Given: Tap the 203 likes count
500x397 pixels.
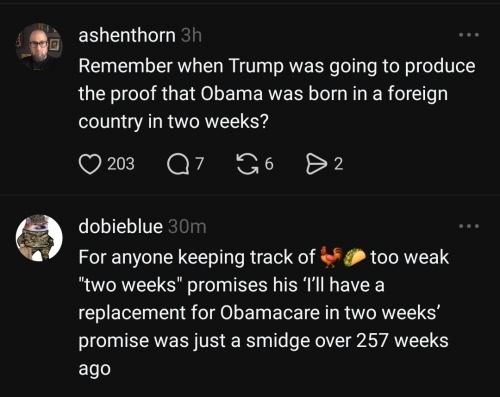Looking at the screenshot, I should (121, 164).
